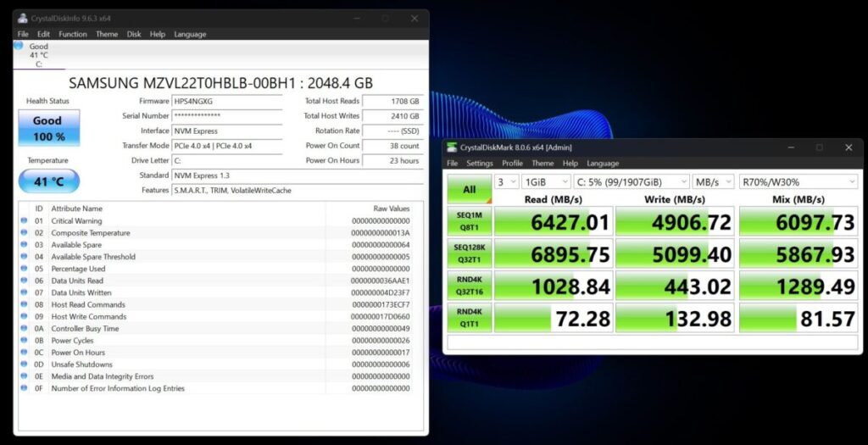Open the test size dropdown showing 1GiB
This screenshot has width=868, height=445.
pos(546,181)
